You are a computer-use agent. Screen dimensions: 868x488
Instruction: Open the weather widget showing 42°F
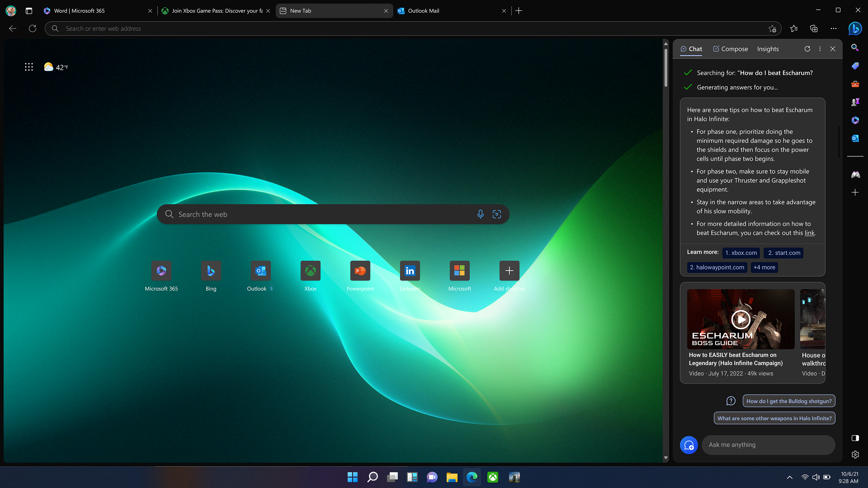tap(56, 67)
